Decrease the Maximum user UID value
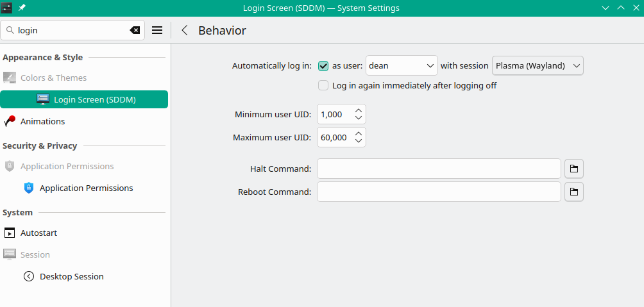Image resolution: width=644 pixels, height=307 pixels. point(359,141)
